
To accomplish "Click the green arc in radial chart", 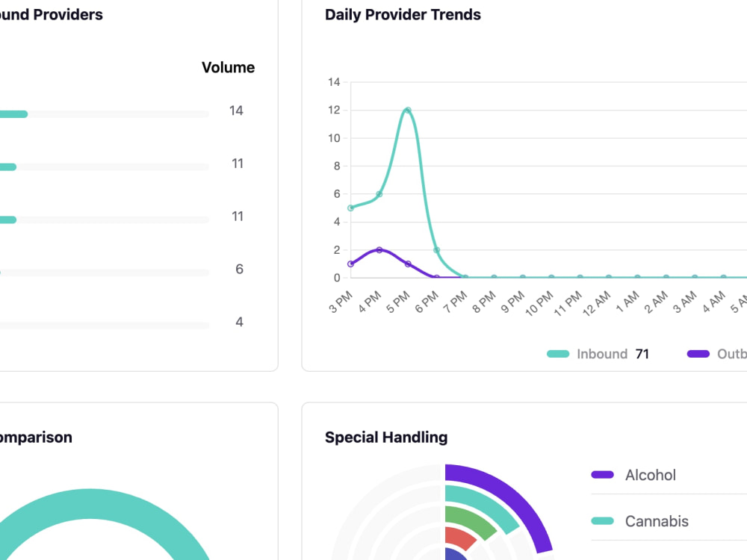I will pos(474,519).
